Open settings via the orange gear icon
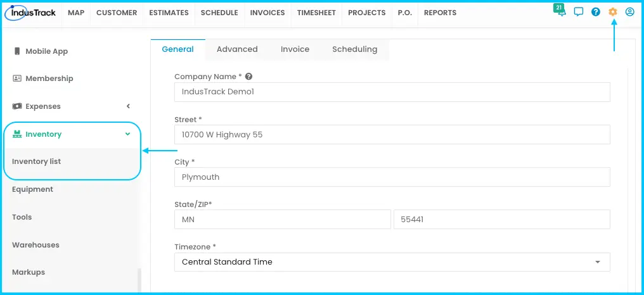The image size is (644, 295). pos(613,12)
